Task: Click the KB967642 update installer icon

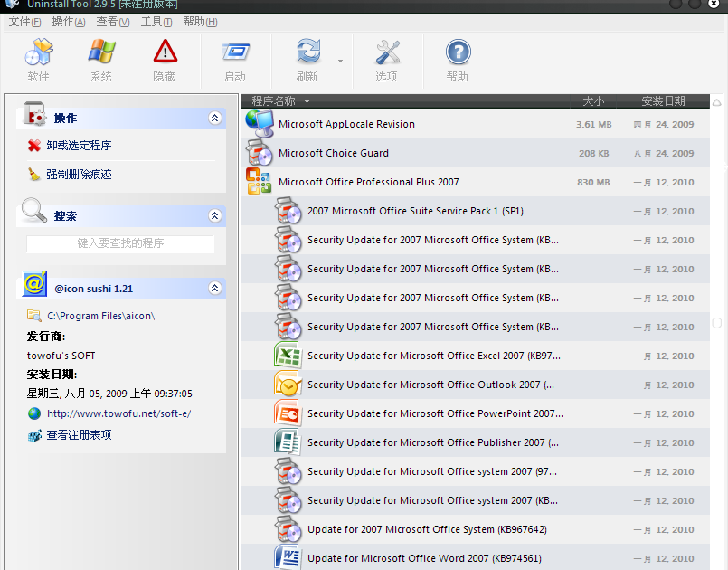Action: point(288,528)
